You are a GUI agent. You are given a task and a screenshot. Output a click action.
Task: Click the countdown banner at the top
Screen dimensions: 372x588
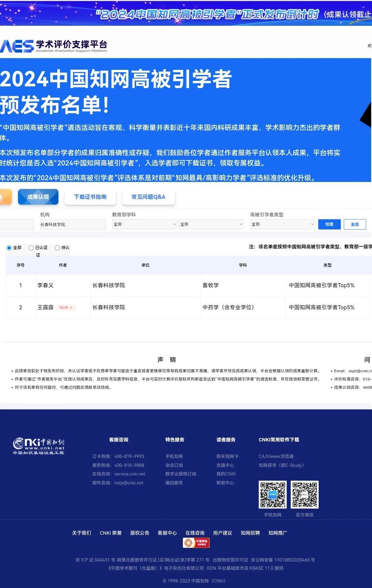(186, 14)
